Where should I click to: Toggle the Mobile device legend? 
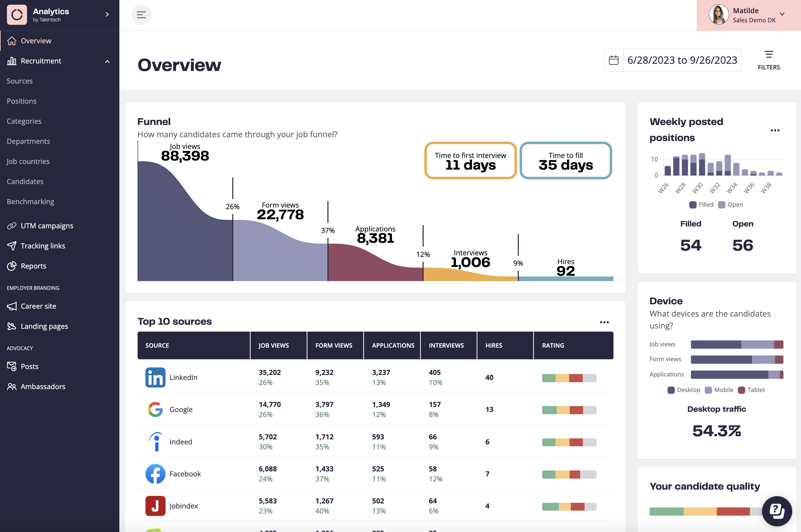tap(719, 390)
